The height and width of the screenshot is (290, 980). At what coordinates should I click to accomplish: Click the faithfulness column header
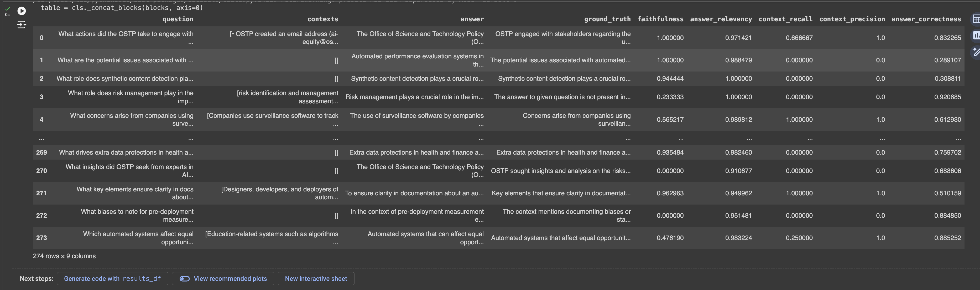tap(660, 19)
